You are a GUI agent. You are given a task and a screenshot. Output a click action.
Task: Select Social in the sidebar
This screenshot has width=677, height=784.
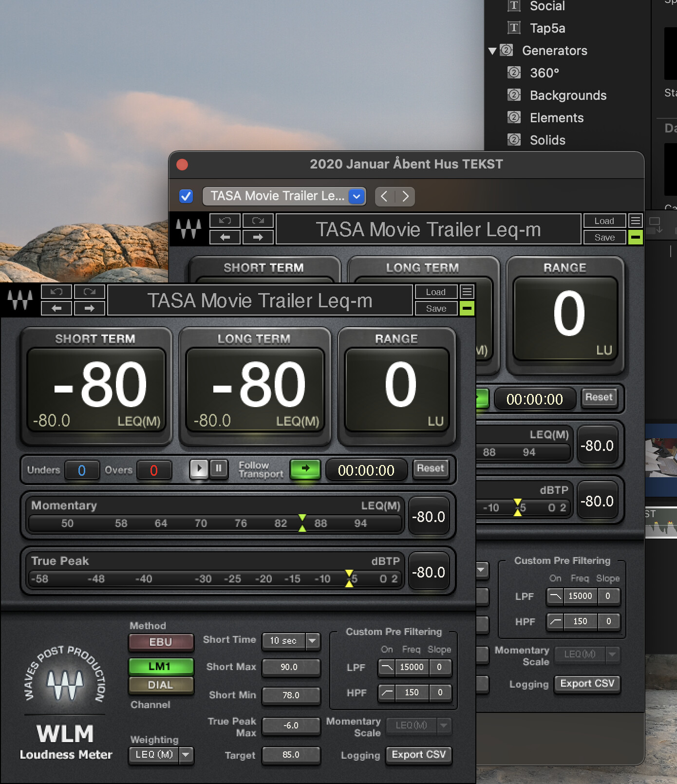coord(547,6)
